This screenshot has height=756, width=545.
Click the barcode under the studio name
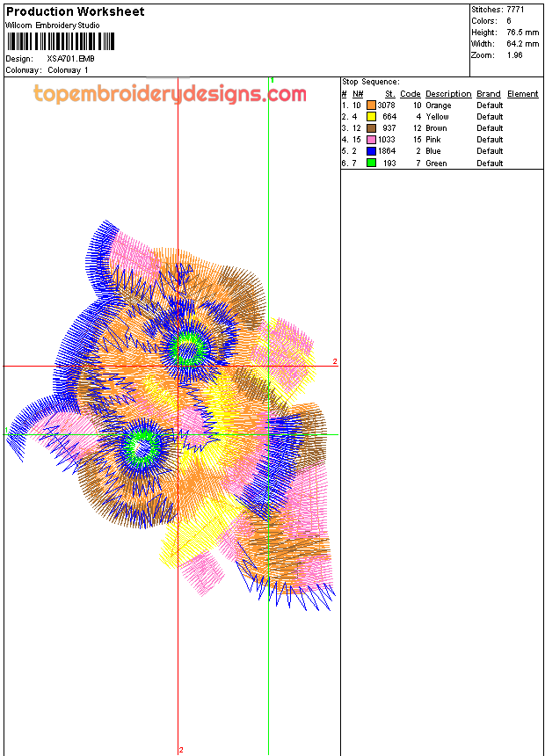tap(61, 41)
